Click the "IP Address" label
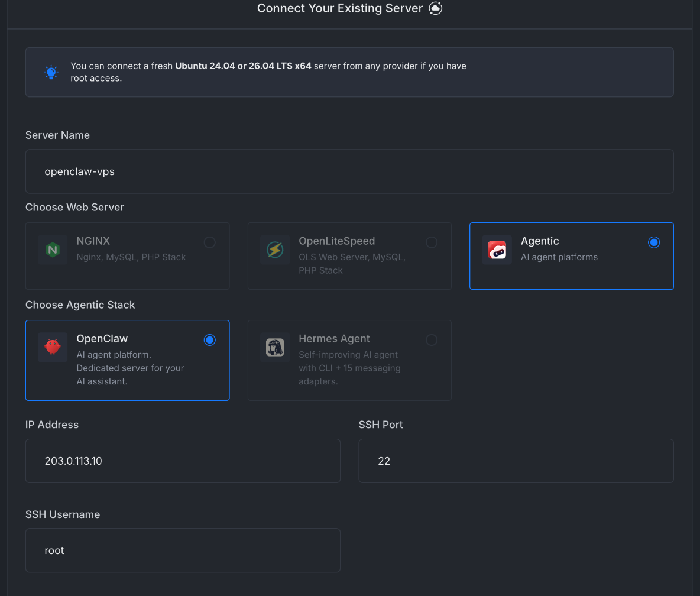Viewport: 700px width, 596px height. click(x=52, y=425)
